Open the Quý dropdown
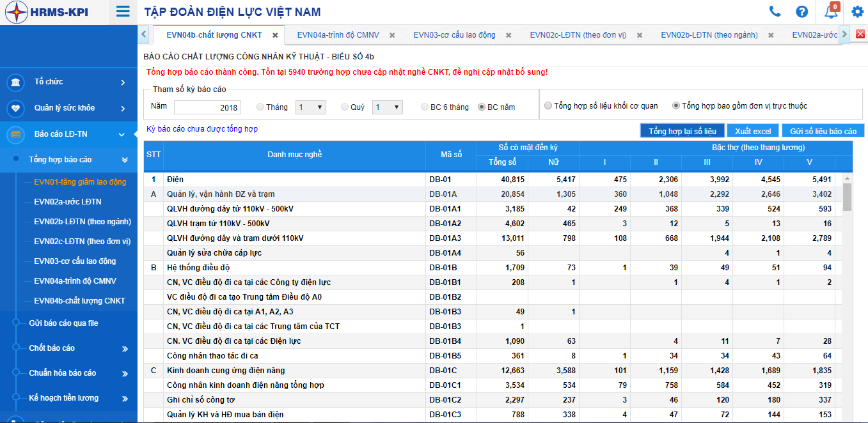Screen dimensions: 868x423 coord(388,107)
